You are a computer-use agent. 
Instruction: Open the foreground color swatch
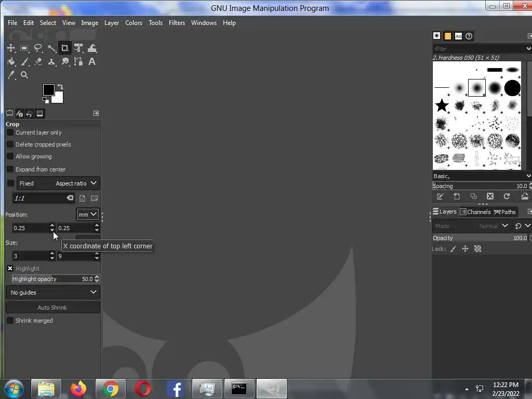pyautogui.click(x=48, y=89)
